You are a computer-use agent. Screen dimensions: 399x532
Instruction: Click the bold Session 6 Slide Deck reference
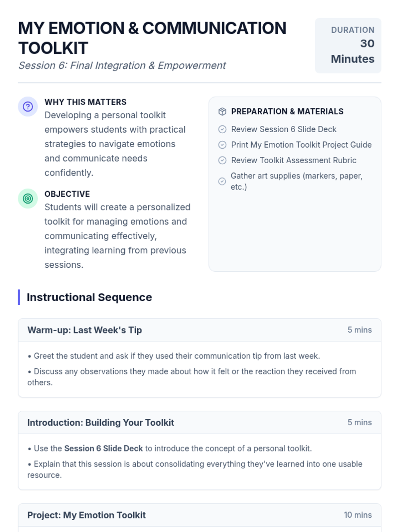[x=103, y=449]
